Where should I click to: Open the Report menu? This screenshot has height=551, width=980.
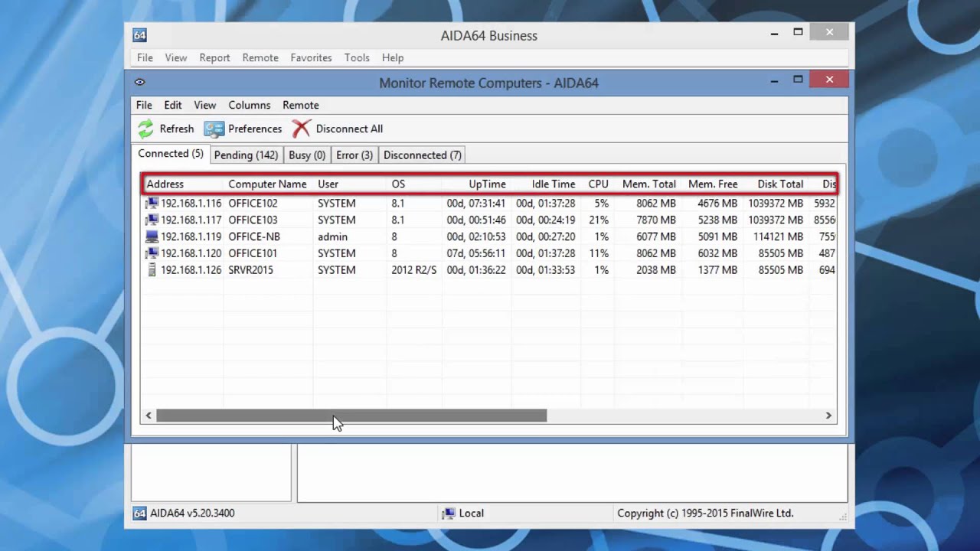(214, 58)
